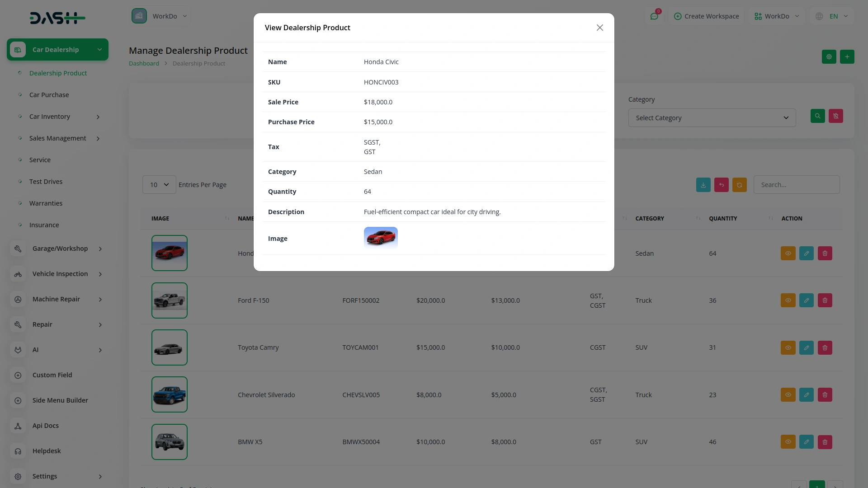868x488 pixels.
Task: View the Toyota Camry product details
Action: point(788,347)
